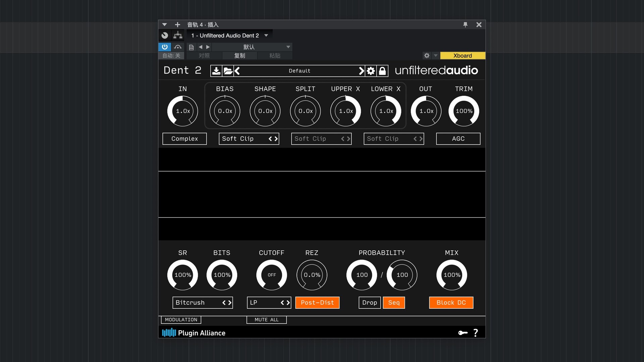This screenshot has width=644, height=362.
Task: Toggle the Complex mode button
Action: point(184,139)
